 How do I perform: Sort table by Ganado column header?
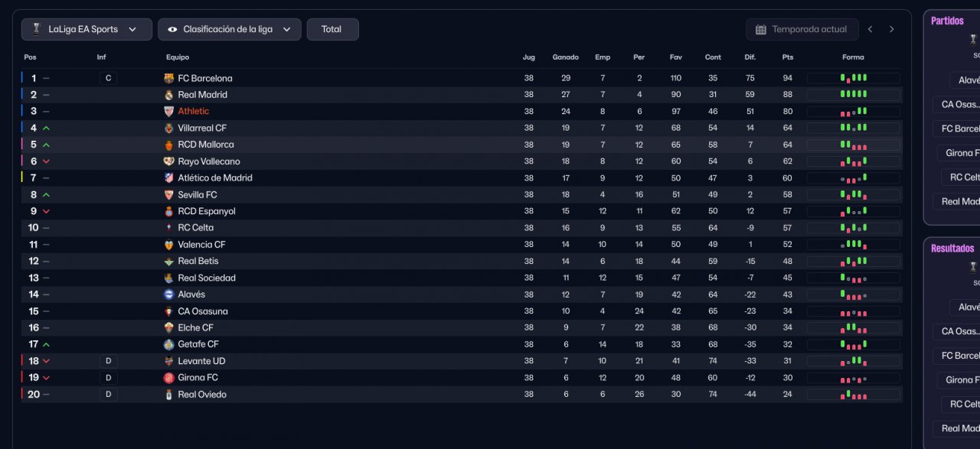point(565,57)
